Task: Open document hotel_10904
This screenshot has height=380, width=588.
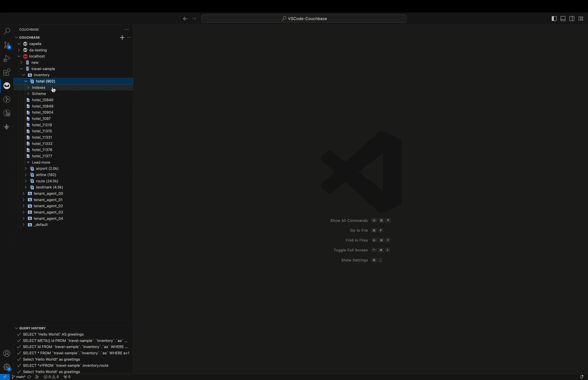Action: 73,112
